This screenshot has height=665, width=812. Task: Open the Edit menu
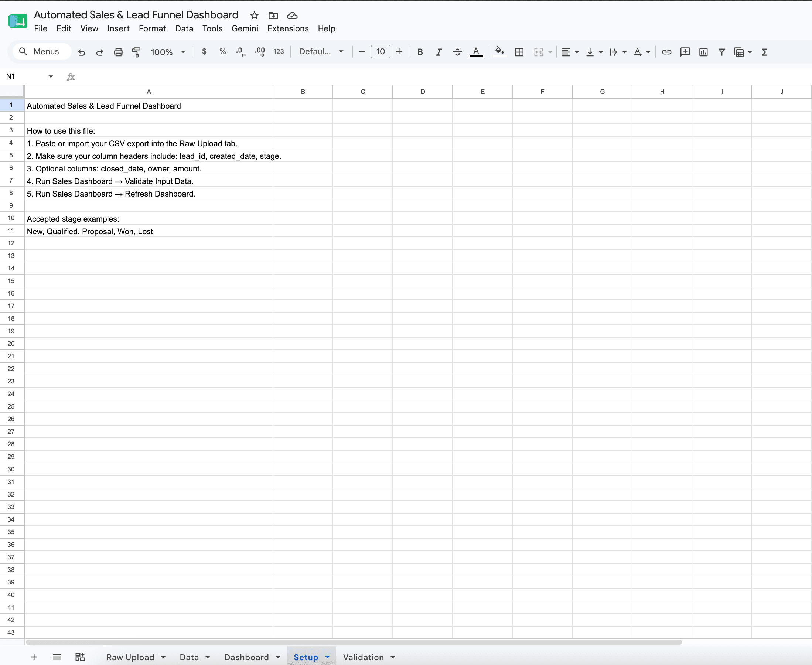pos(64,29)
